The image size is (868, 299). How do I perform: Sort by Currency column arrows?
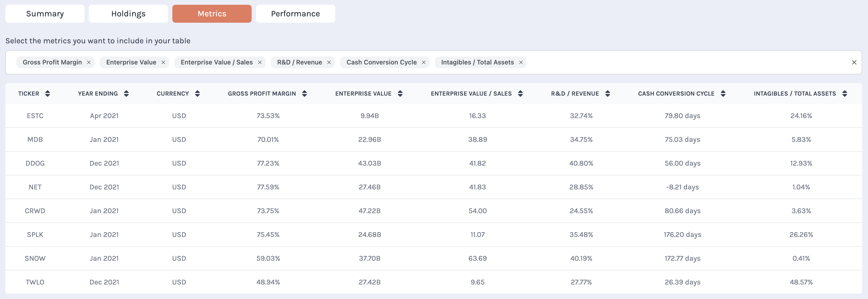pyautogui.click(x=197, y=94)
